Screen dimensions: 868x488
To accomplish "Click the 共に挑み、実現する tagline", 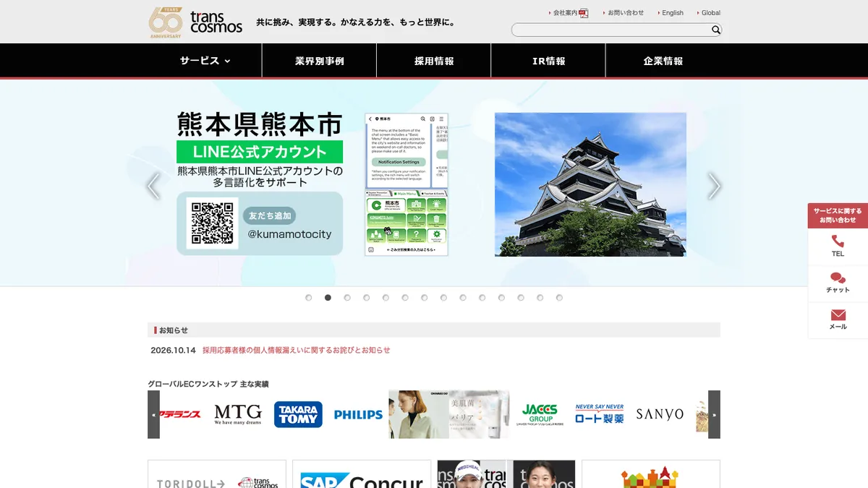I will 356,22.
